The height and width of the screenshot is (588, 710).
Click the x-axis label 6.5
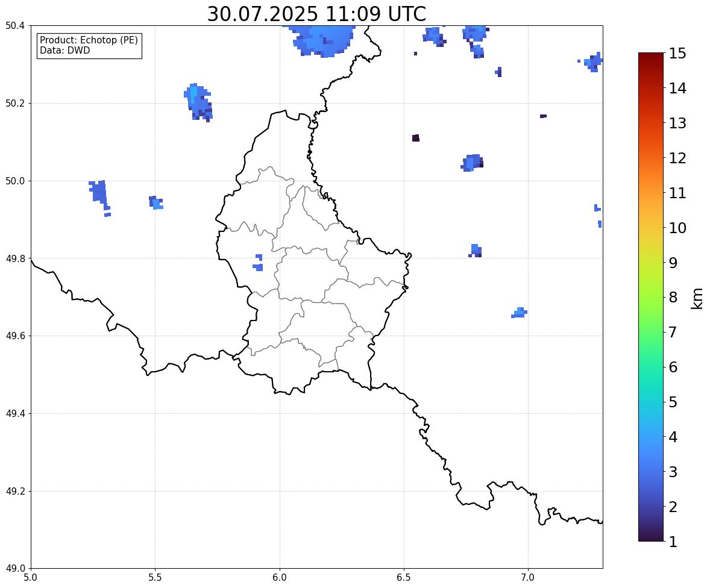404,578
